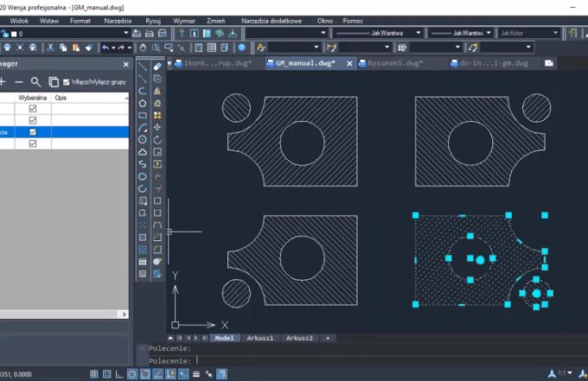Screen dimensions: 588x381
Task: Click the plus add group icon
Action: click(3, 82)
